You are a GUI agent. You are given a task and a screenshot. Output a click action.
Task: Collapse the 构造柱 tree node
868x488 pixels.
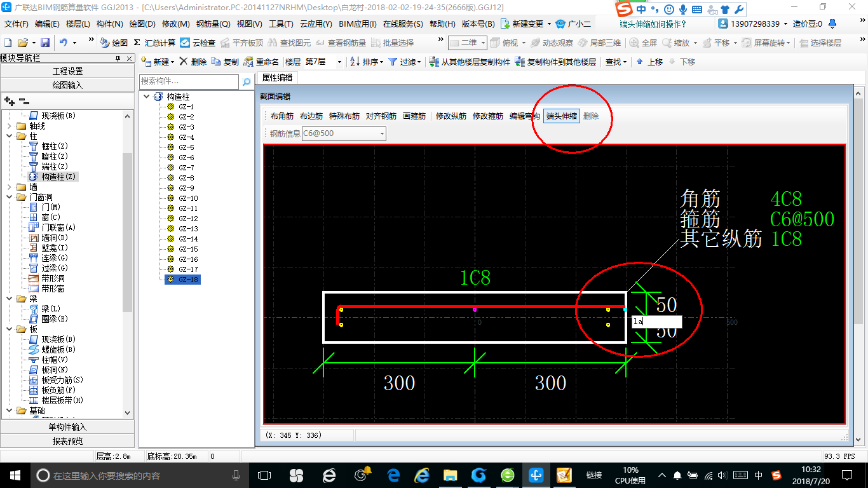pyautogui.click(x=147, y=97)
